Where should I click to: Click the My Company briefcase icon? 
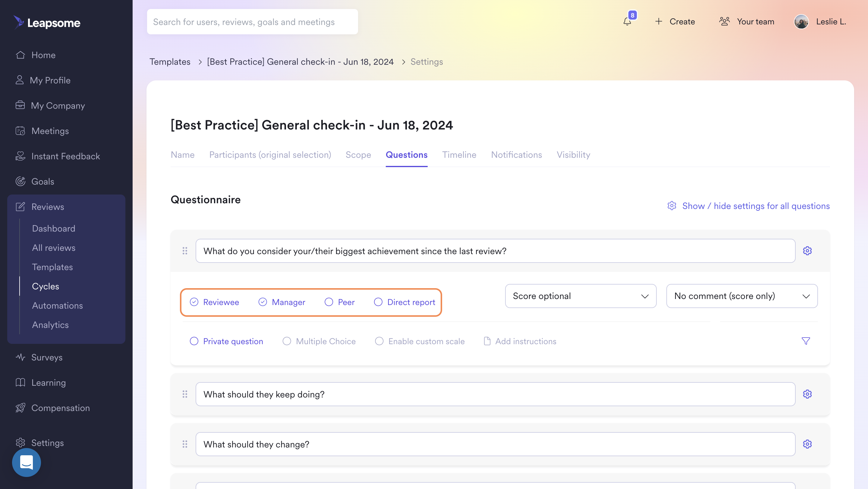(20, 105)
